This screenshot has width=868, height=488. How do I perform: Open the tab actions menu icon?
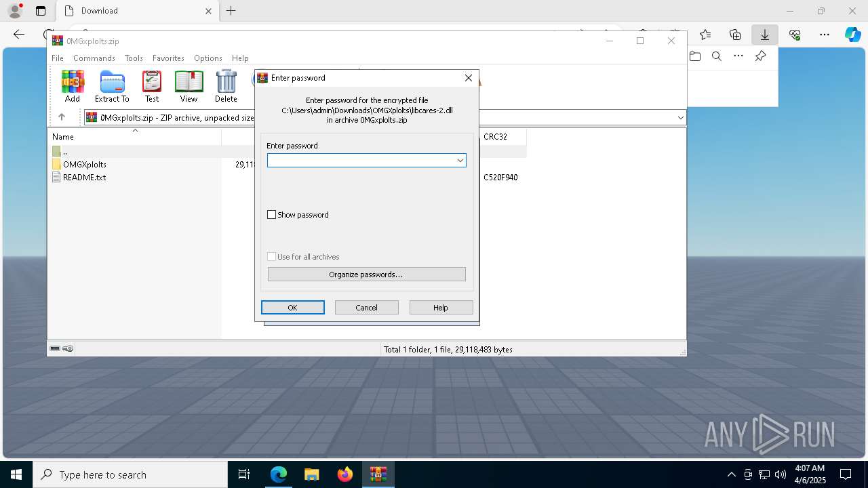coord(41,11)
